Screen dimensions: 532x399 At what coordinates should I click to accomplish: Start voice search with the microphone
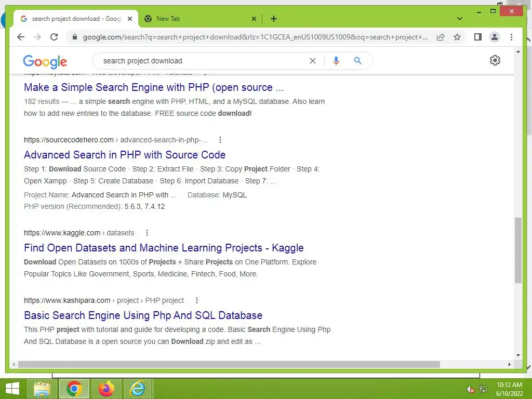click(336, 61)
